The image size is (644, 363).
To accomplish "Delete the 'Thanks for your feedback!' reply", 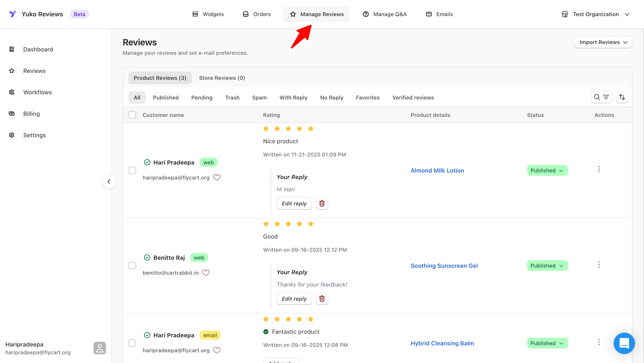I will pos(322,299).
